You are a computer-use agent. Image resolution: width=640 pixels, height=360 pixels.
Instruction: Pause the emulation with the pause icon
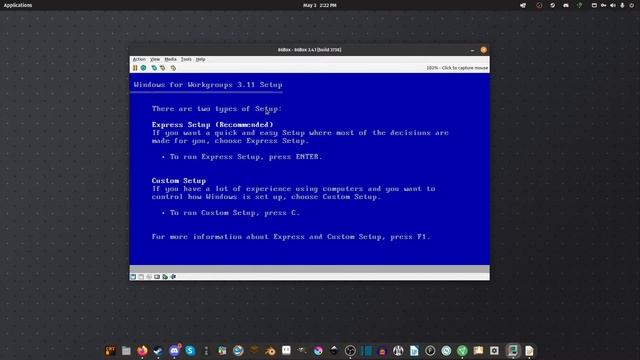pyautogui.click(x=135, y=68)
